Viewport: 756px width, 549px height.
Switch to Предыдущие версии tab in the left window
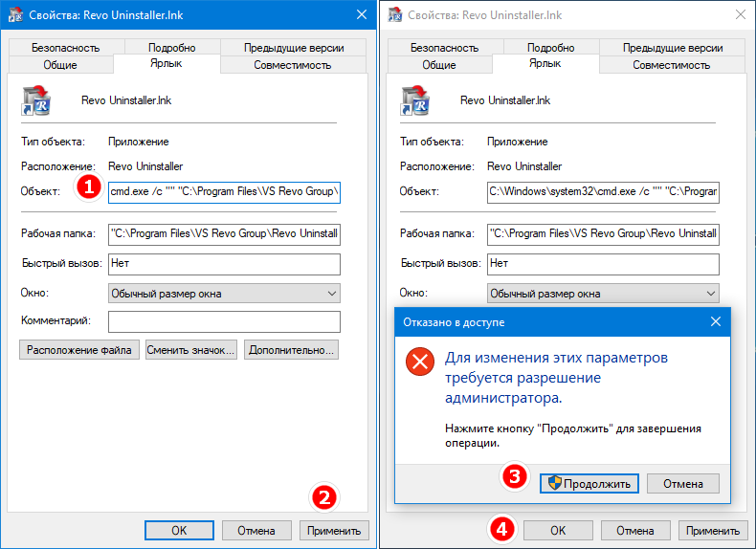pyautogui.click(x=294, y=48)
